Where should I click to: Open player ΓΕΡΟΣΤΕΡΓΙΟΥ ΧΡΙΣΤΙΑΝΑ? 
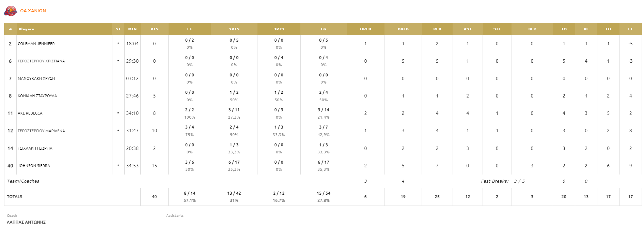[41, 61]
